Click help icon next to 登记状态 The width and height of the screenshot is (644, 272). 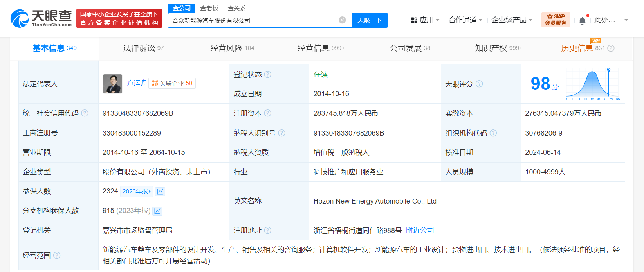(268, 74)
